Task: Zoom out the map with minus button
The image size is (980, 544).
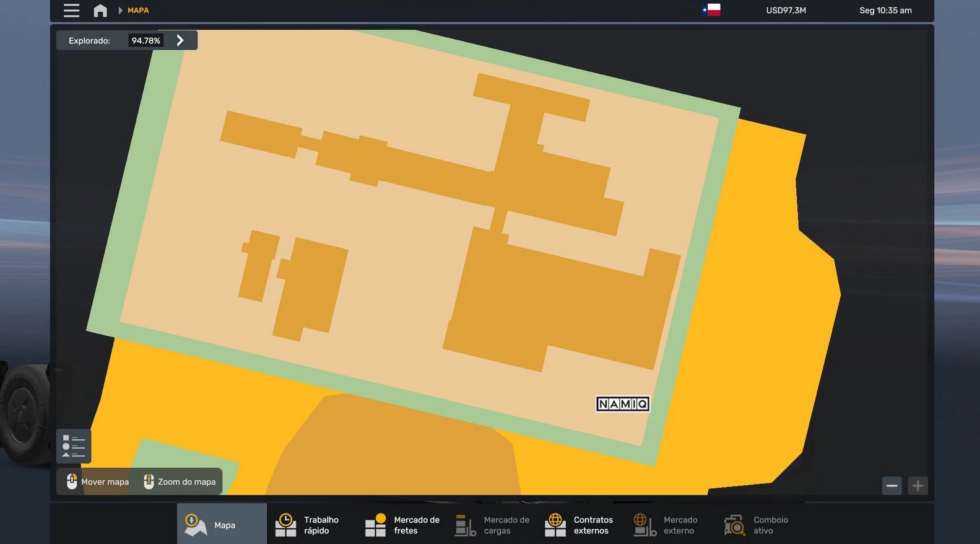Action: click(891, 486)
